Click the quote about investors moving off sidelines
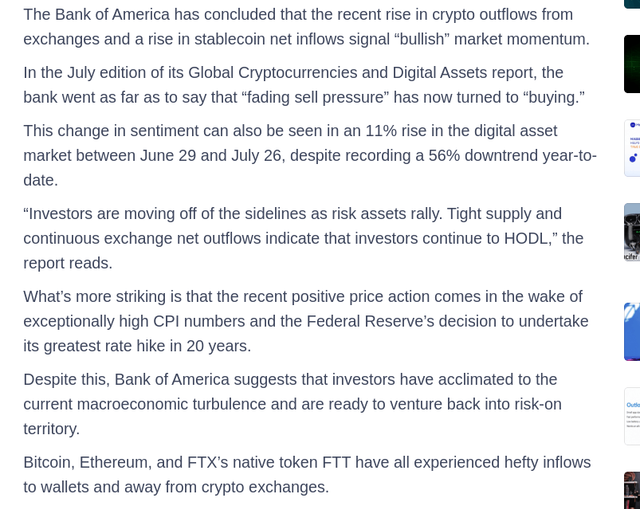This screenshot has height=509, width=640. pyautogui.click(x=303, y=238)
